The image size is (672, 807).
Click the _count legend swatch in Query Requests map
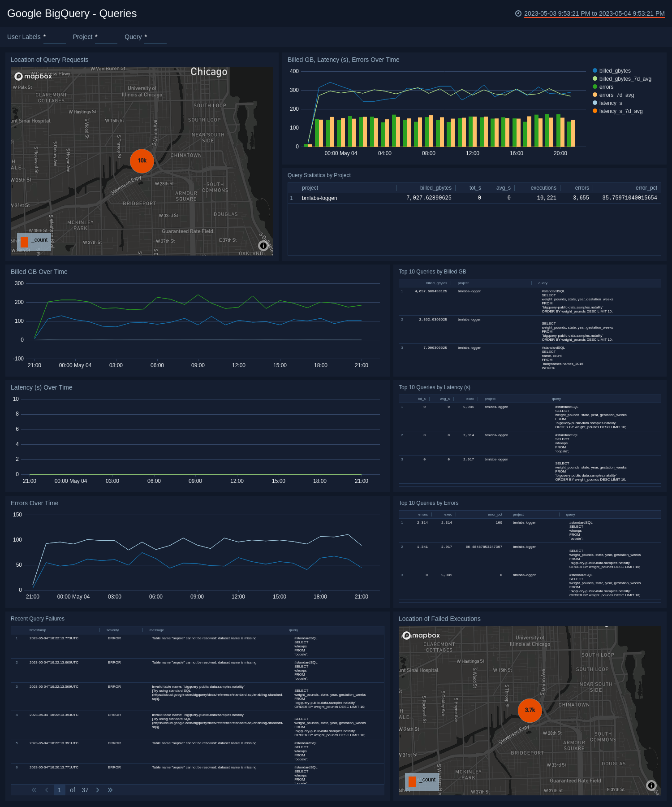[24, 242]
